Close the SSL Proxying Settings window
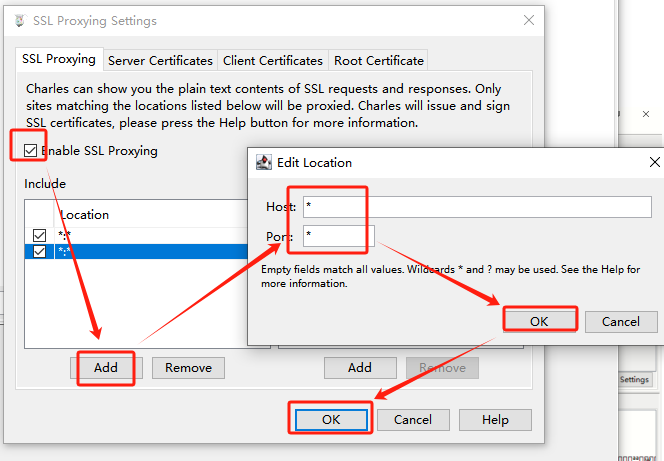Viewport: 664px width, 461px height. (528, 20)
